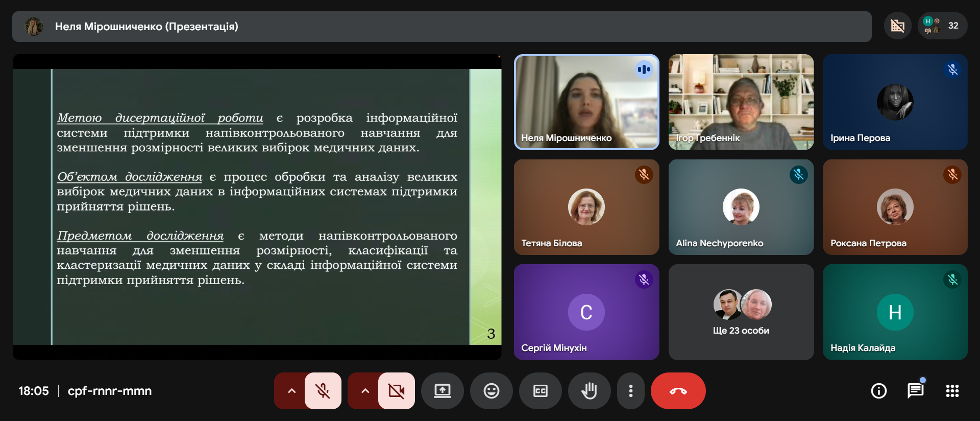Toggle closed captions button
980x421 pixels.
(540, 391)
